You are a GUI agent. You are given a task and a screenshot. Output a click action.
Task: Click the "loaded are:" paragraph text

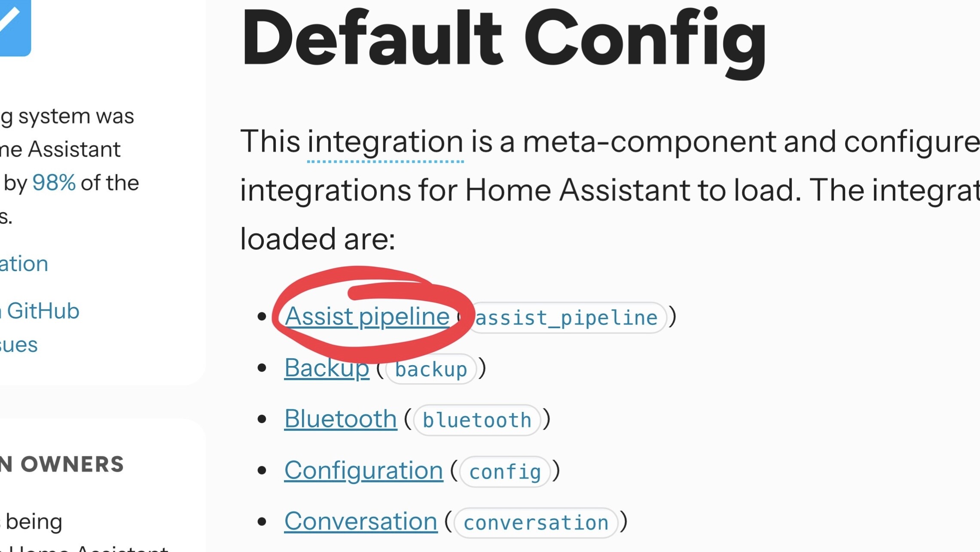point(317,239)
